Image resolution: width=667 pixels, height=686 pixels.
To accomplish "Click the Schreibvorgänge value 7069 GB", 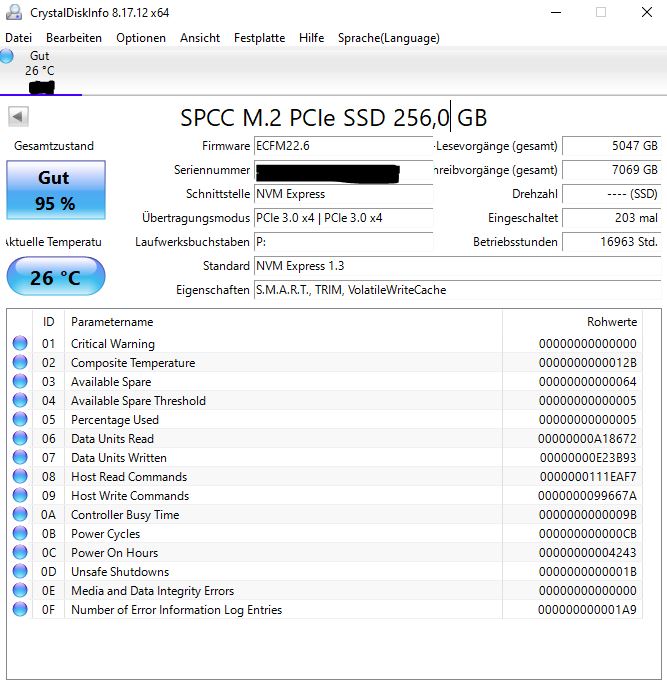I will (x=611, y=170).
